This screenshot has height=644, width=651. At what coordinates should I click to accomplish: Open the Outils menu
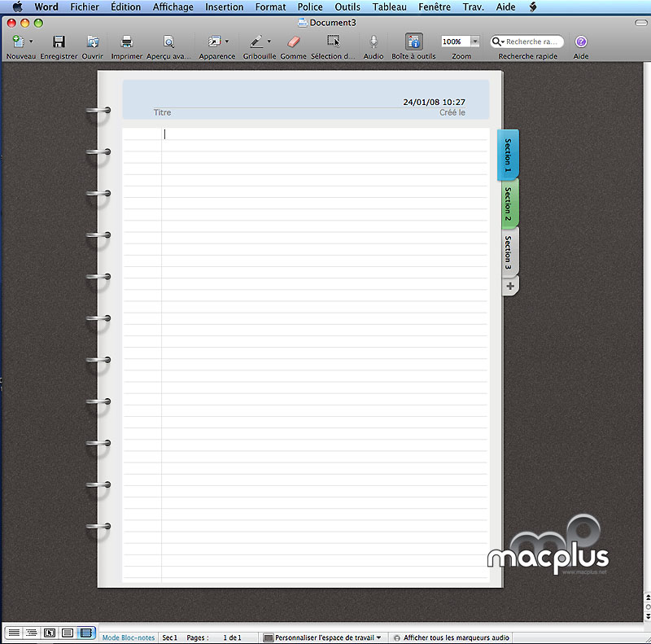[x=347, y=7]
